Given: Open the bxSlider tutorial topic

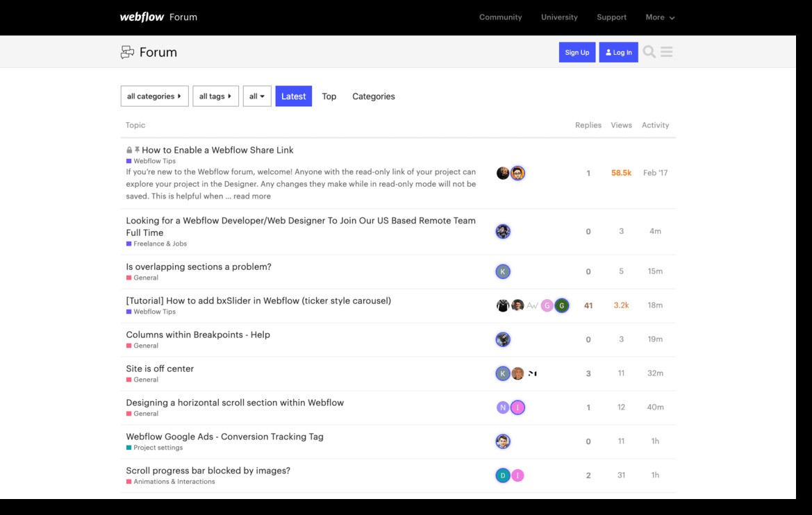Looking at the screenshot, I should coord(258,301).
